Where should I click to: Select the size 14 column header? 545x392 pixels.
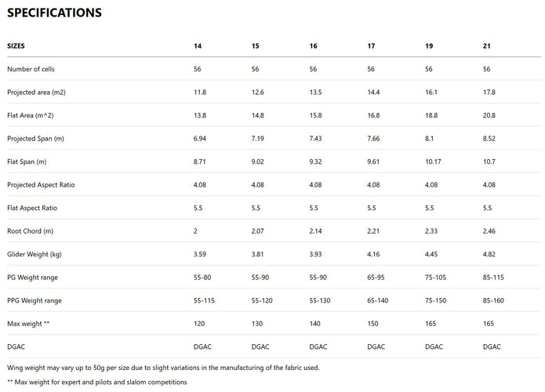[x=198, y=46]
